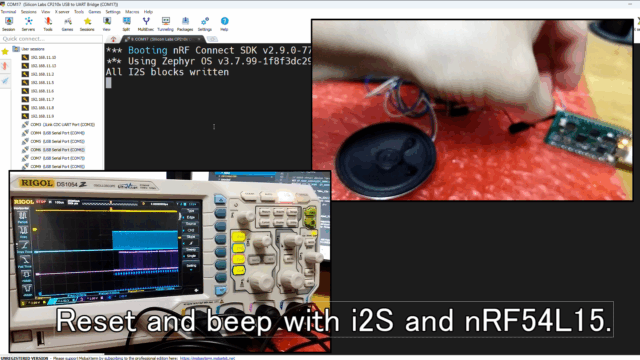Open the MultiExec mode icon
Image resolution: width=640 pixels, height=360 pixels.
pyautogui.click(x=146, y=24)
